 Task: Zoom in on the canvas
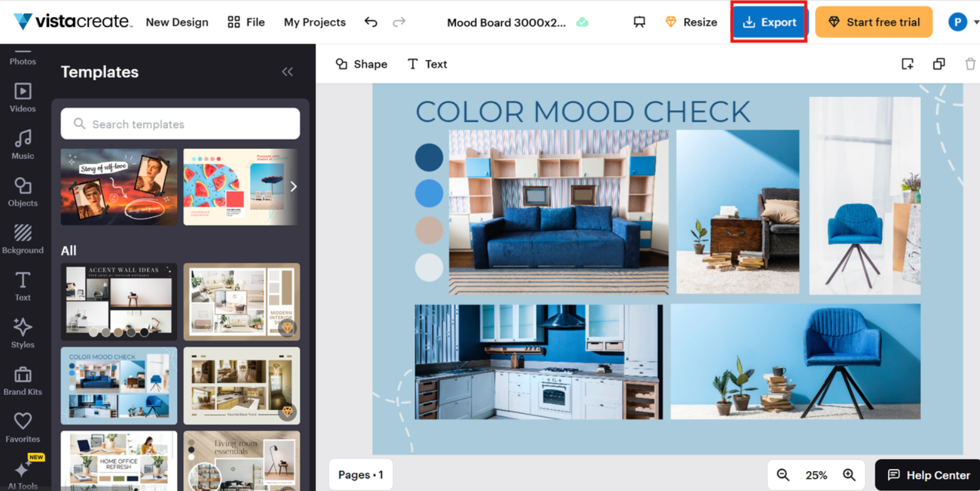pos(849,474)
